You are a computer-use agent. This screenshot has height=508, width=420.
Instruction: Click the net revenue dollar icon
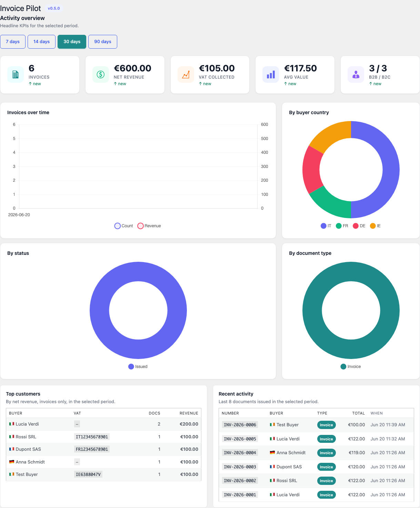point(101,74)
